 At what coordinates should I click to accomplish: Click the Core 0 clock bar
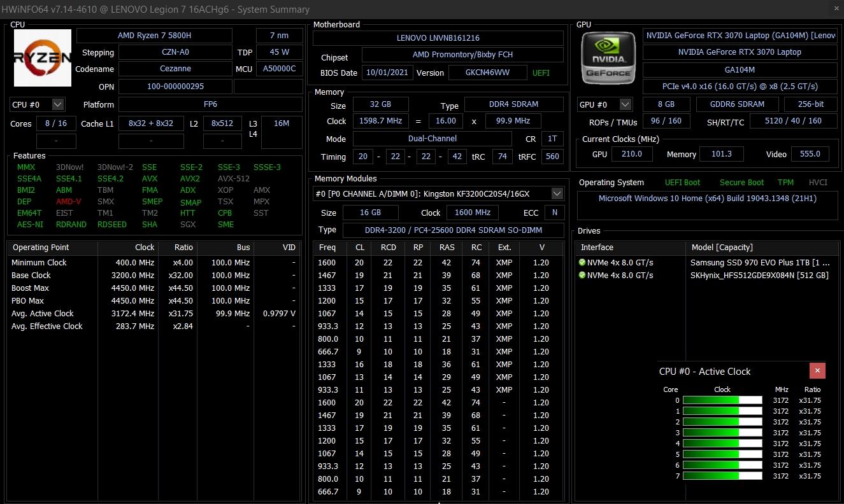[x=722, y=400]
